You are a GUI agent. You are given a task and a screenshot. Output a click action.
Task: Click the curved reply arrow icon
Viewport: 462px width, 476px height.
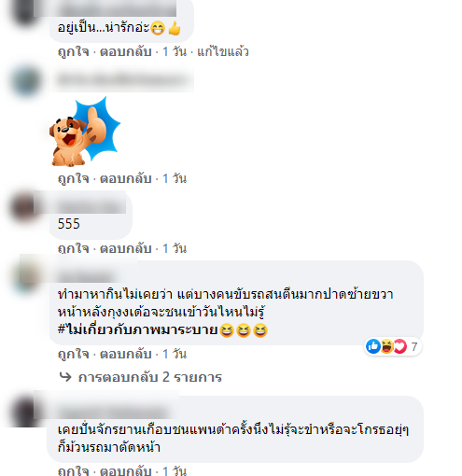(65, 377)
